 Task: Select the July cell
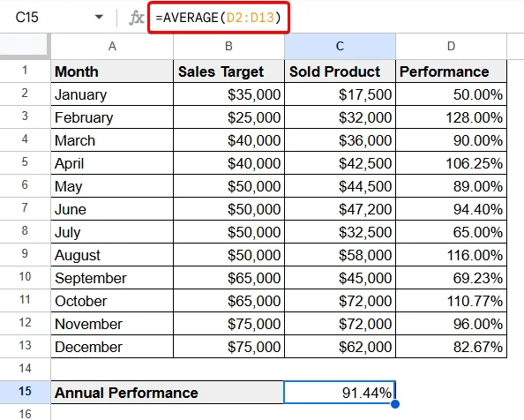(x=112, y=232)
